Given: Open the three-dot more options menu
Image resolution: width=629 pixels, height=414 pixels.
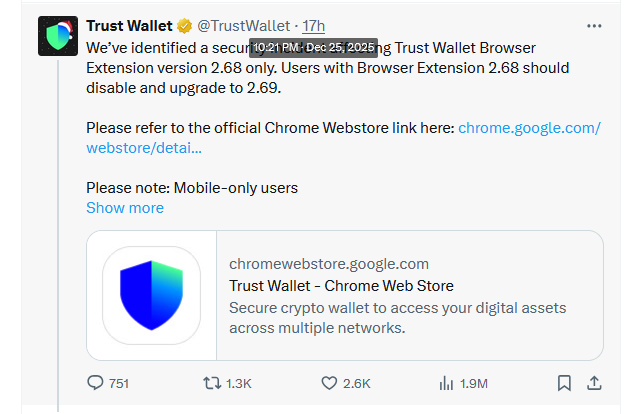Looking at the screenshot, I should click(594, 25).
